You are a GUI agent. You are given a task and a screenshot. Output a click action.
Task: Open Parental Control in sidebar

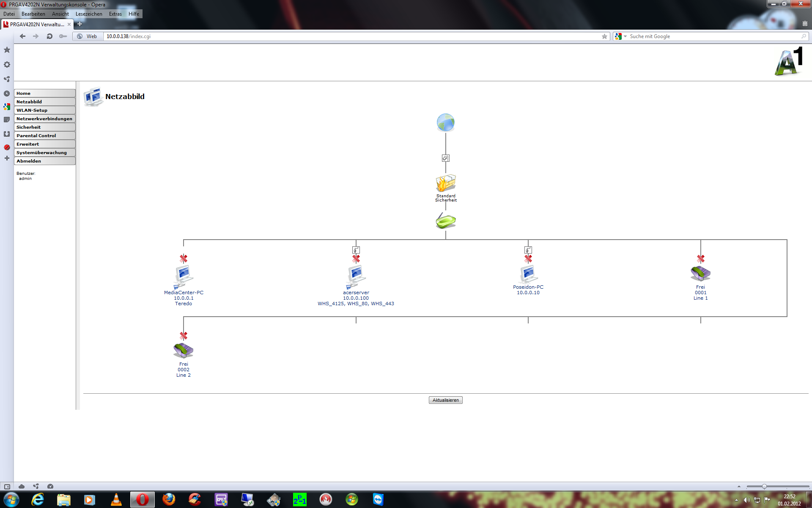click(x=45, y=135)
